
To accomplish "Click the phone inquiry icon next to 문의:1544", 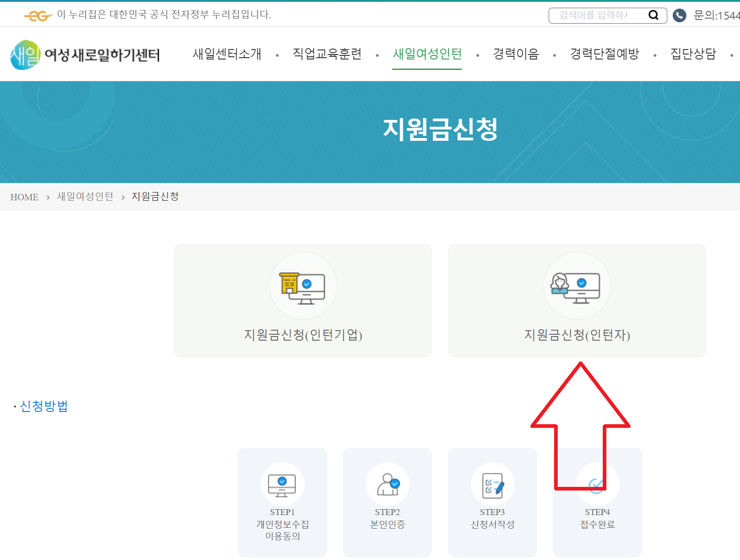I will coord(679,15).
